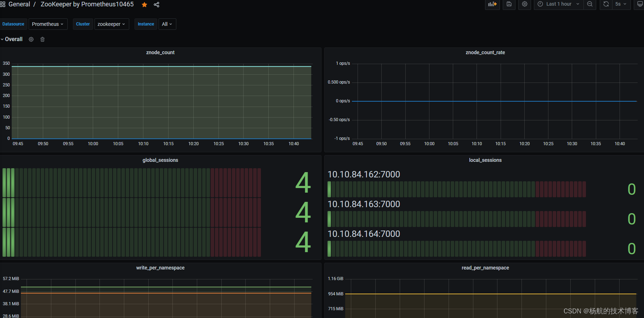644x318 pixels.
Task: Click the Add panel icon
Action: tap(492, 4)
